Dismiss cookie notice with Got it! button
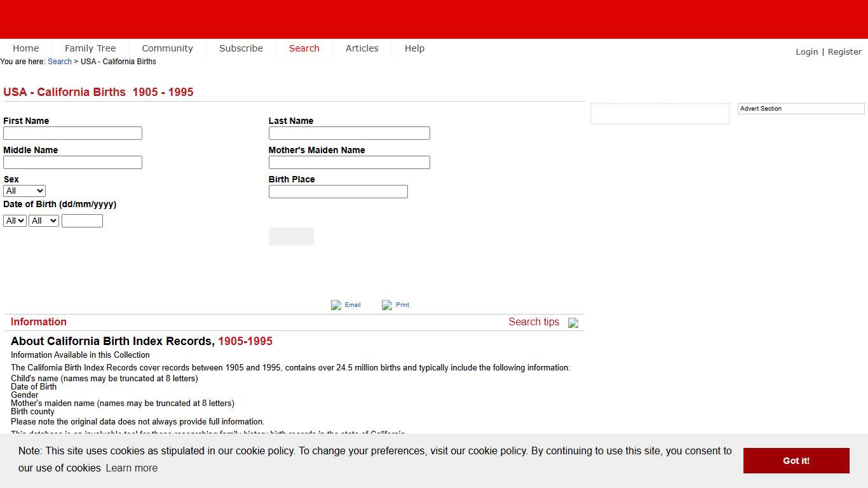 [796, 460]
